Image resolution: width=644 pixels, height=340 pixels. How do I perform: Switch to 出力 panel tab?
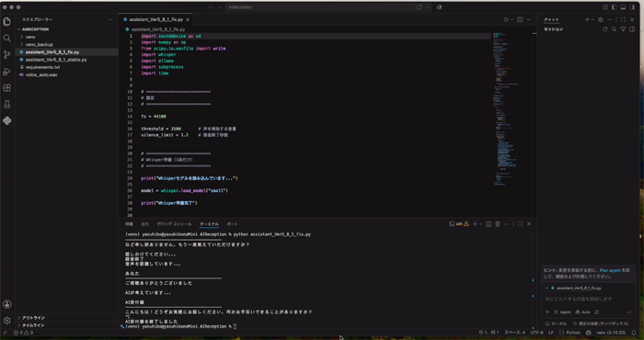[144, 224]
